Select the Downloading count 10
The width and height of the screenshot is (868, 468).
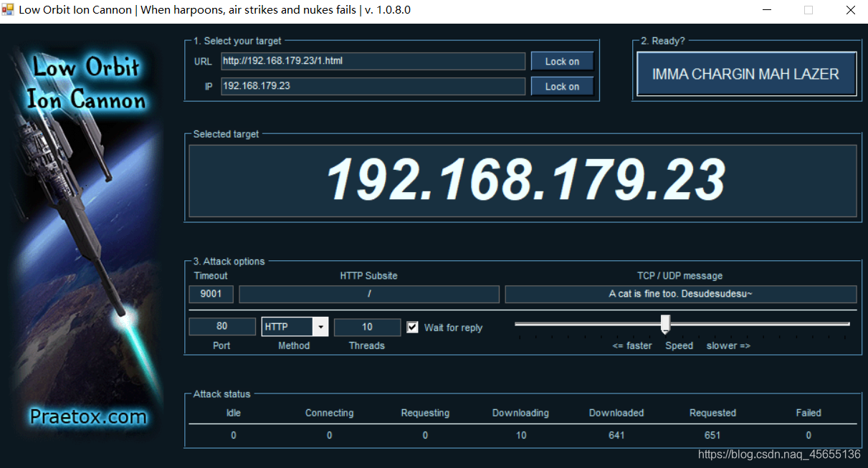[x=521, y=435]
